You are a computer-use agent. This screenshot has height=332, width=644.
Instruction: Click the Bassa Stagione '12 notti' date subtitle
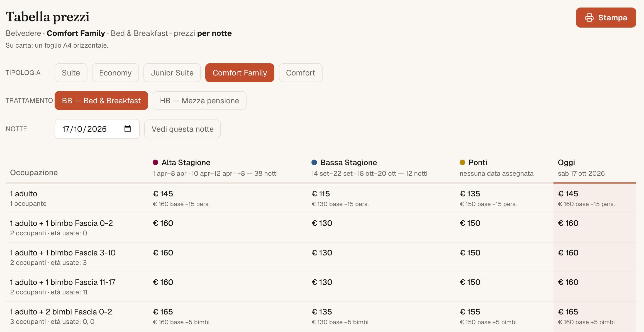coord(369,174)
